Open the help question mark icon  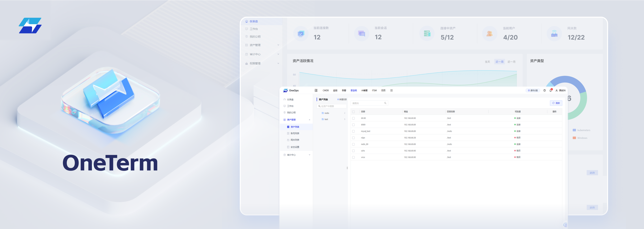544,90
